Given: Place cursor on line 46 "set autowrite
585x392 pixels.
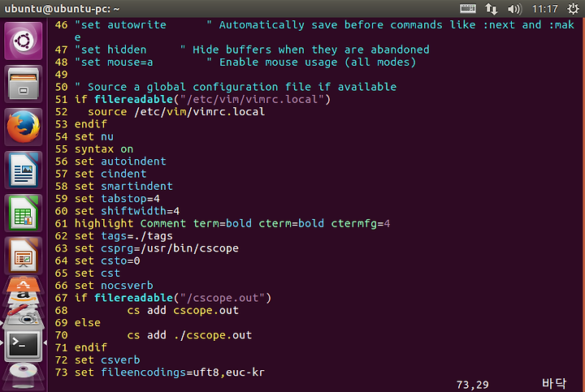Looking at the screenshot, I should tap(120, 25).
